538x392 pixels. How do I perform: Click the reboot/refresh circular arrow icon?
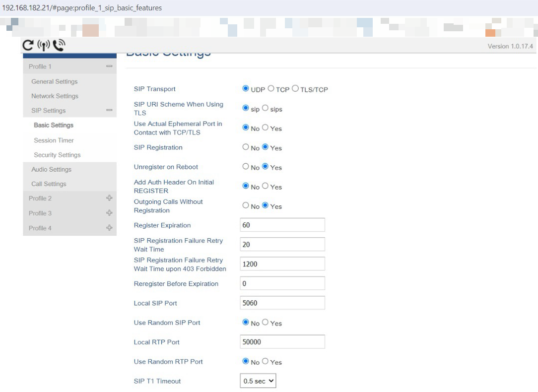28,46
